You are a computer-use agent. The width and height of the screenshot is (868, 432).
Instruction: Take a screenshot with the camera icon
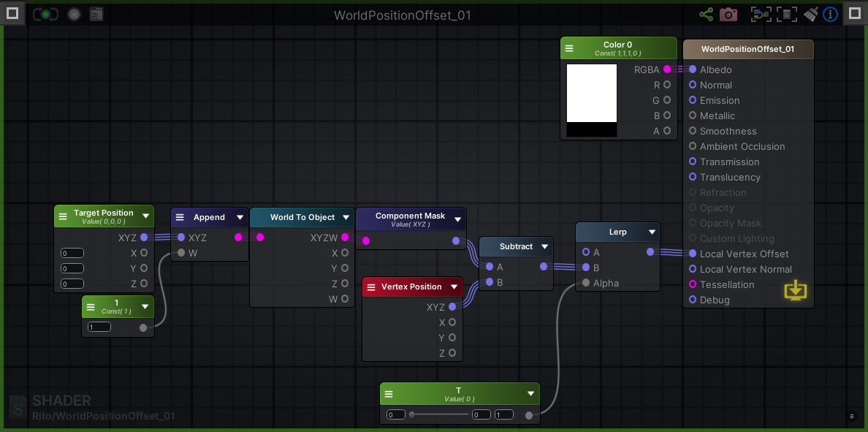pos(728,14)
